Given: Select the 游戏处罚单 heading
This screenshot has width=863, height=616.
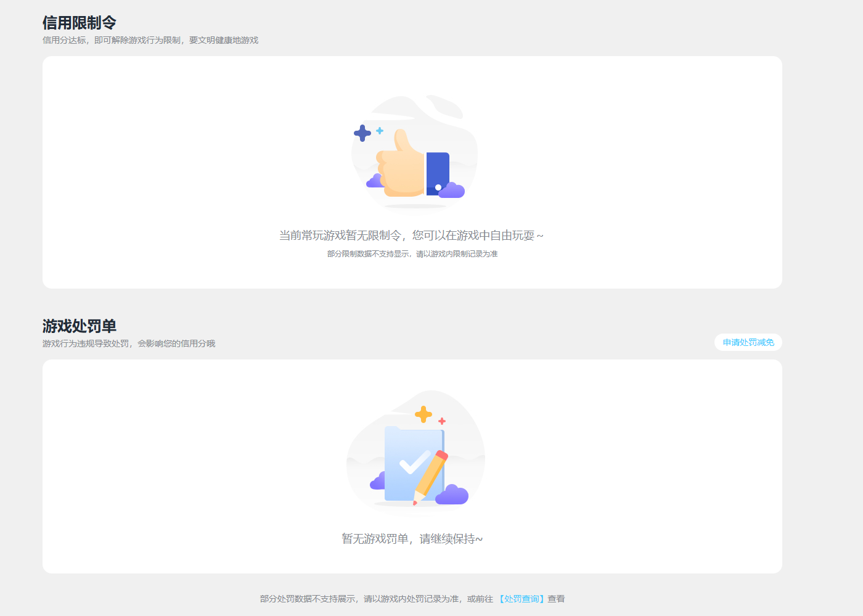Looking at the screenshot, I should (x=80, y=326).
